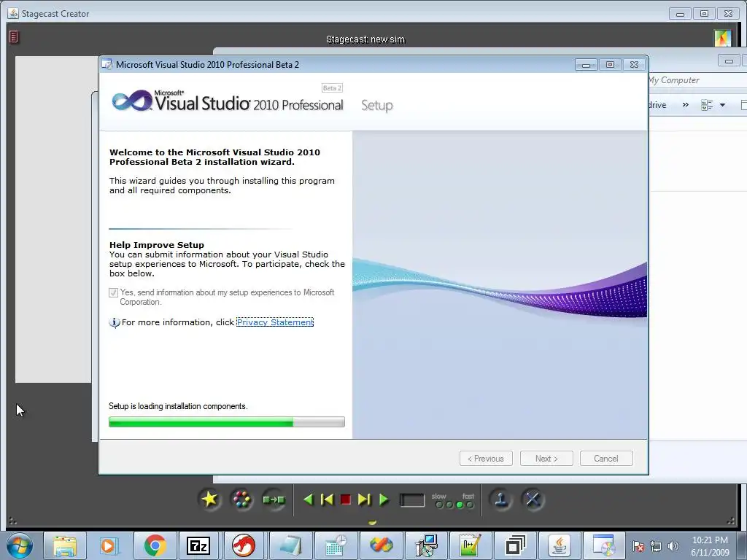Launch Windows Media Player from the taskbar

[x=109, y=545]
